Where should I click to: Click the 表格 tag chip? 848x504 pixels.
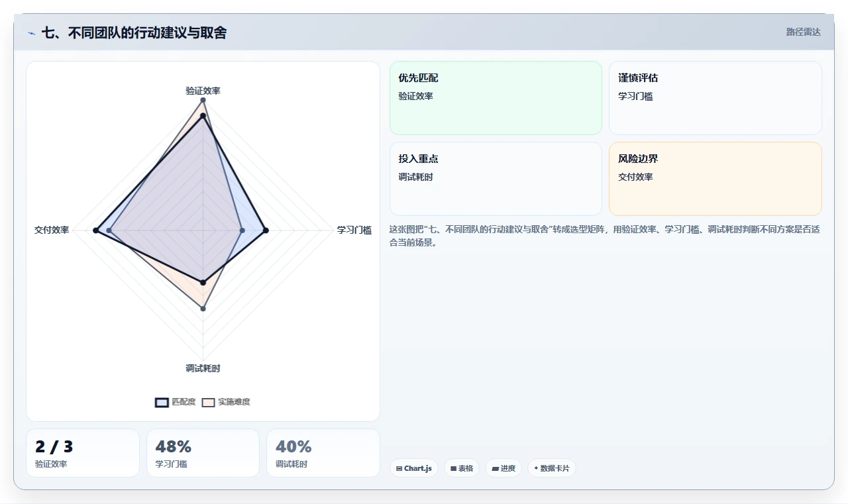[462, 468]
